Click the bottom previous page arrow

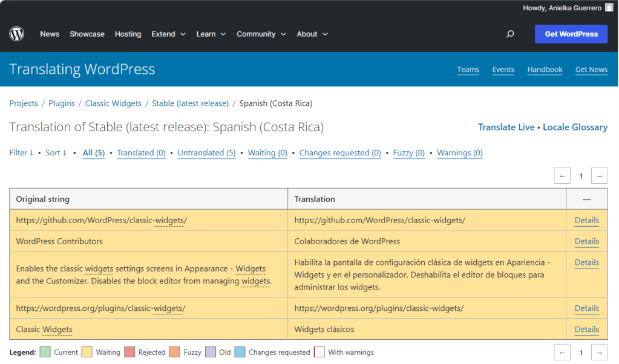(562, 352)
